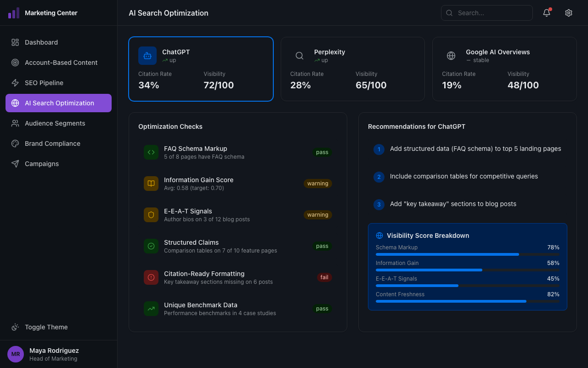The width and height of the screenshot is (588, 368).
Task: Click the Google AI Overviews globe icon
Action: tap(451, 56)
